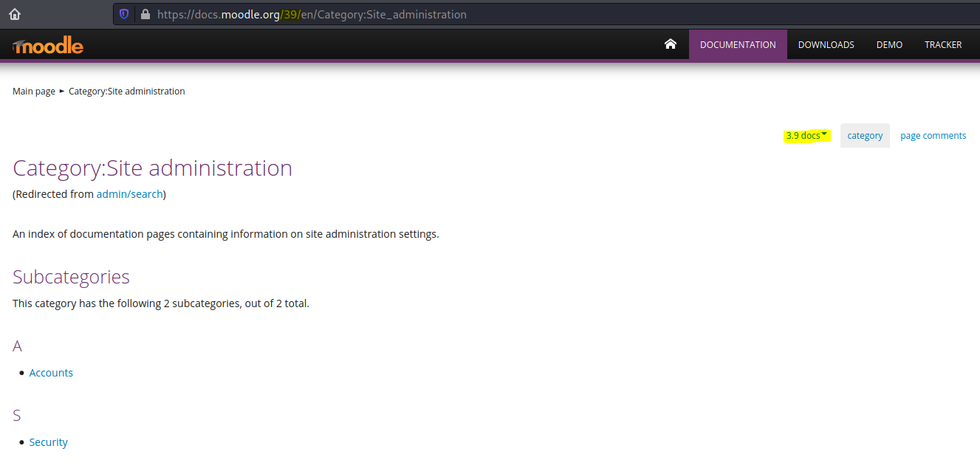Select DEMO in the top navigation
The height and width of the screenshot is (474, 980).
coord(889,45)
